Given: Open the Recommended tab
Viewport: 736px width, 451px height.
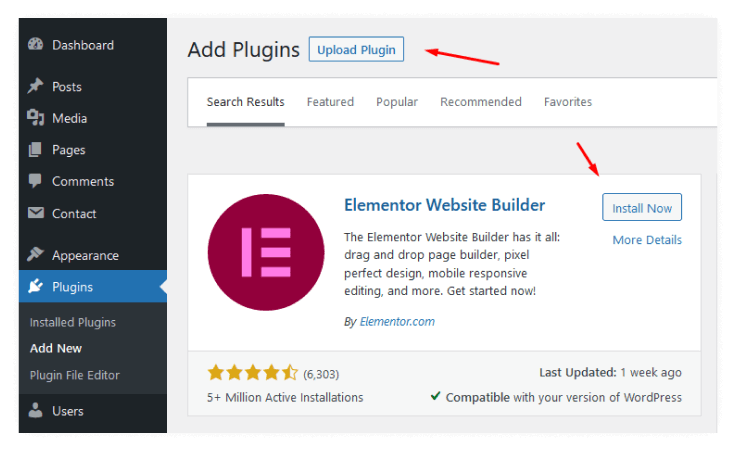Looking at the screenshot, I should coord(481,102).
